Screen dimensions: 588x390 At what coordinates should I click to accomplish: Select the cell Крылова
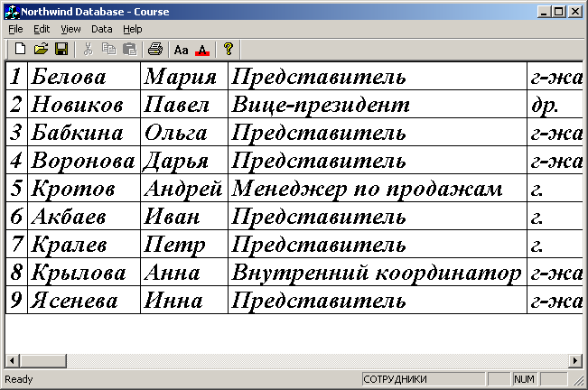coord(84,272)
